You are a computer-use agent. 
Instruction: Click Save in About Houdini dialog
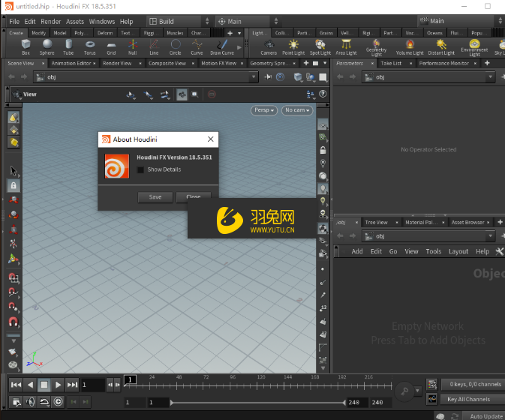pos(155,197)
